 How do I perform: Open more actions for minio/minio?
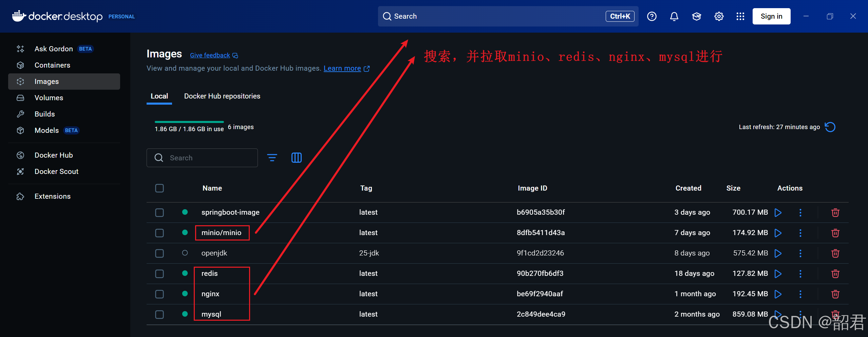click(800, 233)
